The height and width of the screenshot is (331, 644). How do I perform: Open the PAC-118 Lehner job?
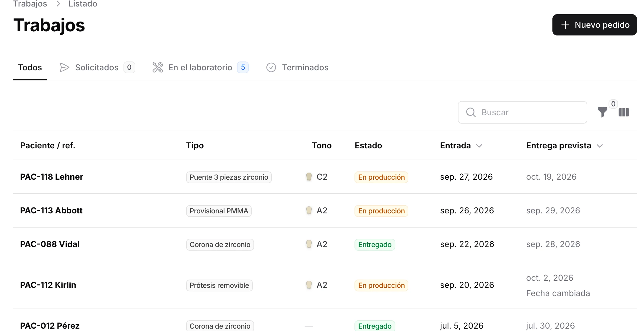(325, 177)
